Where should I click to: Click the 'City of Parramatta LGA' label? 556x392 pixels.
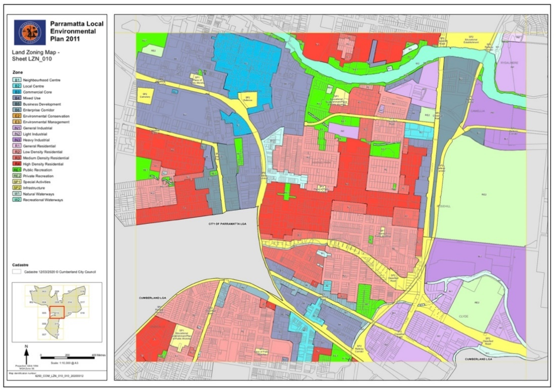tap(227, 224)
